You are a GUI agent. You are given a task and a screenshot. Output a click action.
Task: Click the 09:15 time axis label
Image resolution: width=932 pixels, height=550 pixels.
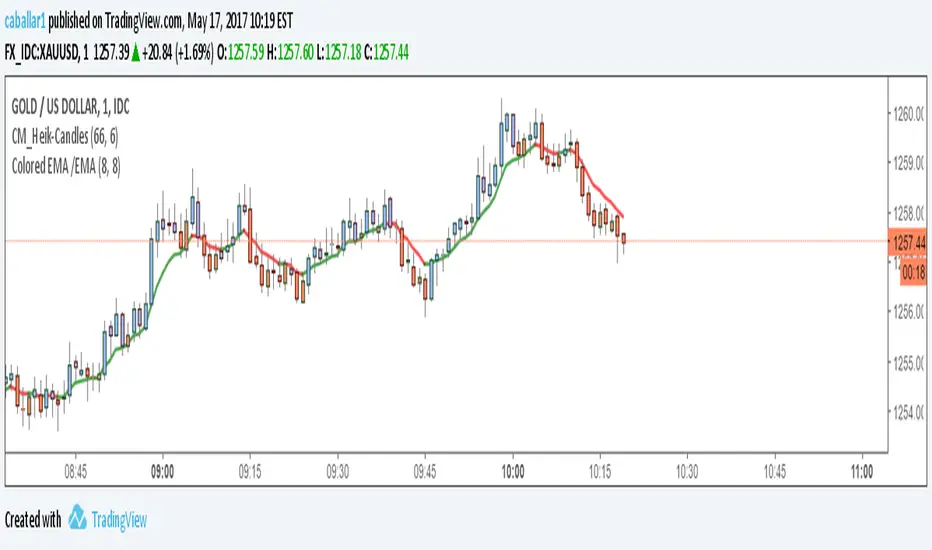pos(250,472)
